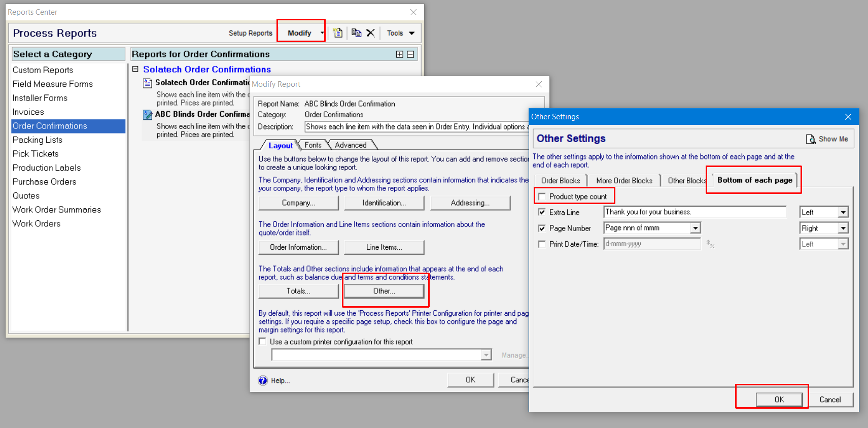The image size is (868, 428).
Task: Click the collapse-all minus icon in the reports header
Action: click(x=410, y=54)
